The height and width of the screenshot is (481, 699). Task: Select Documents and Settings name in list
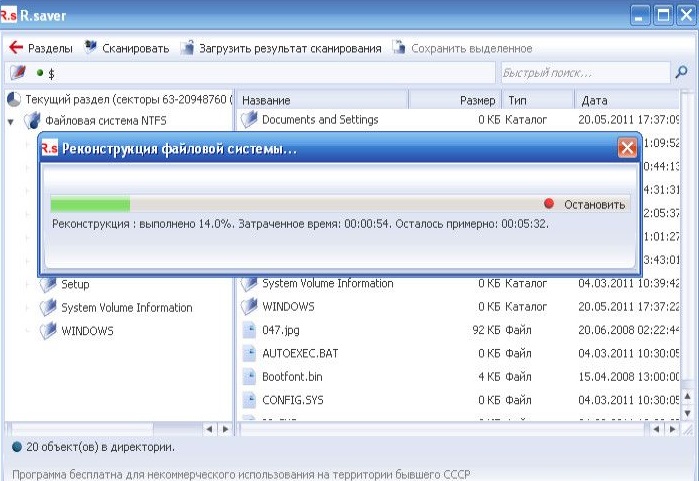(x=320, y=119)
